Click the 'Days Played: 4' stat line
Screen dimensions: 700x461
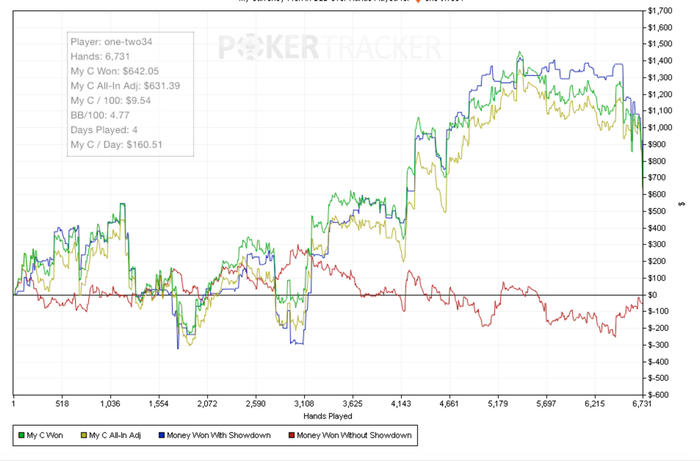(104, 130)
